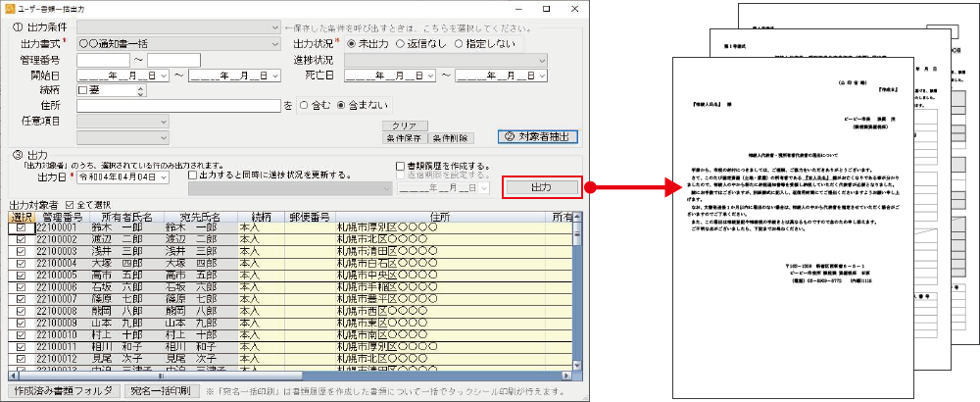The height and width of the screenshot is (402, 980).
Task: Uncheck the row for 鈴木 一郎
Action: 21,227
